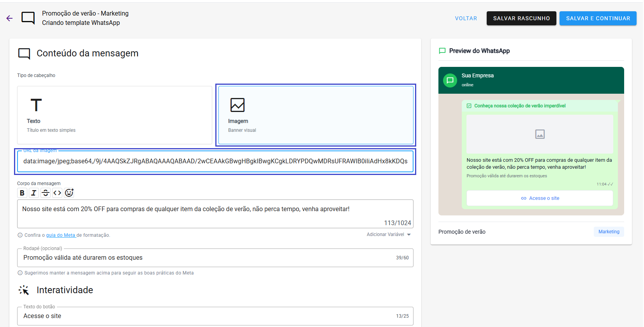Click the Voltar button
The width and height of the screenshot is (644, 327).
tap(466, 18)
